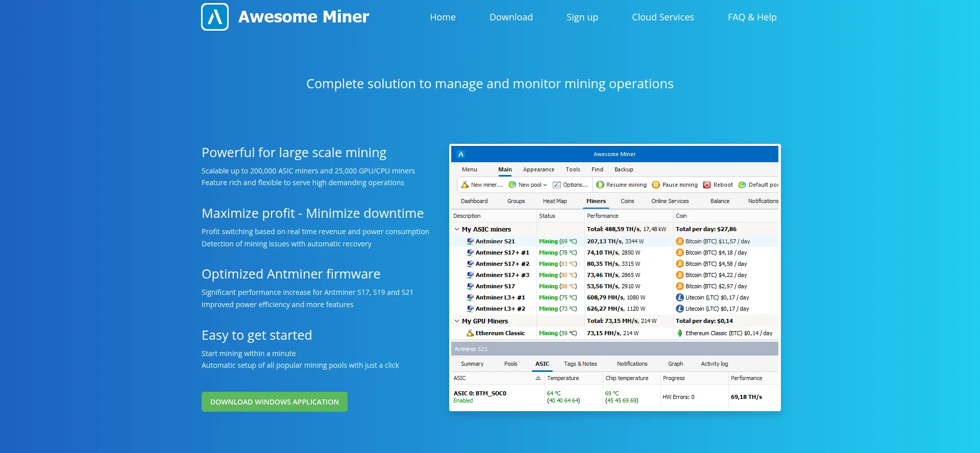Open the Tags & Notes tab
This screenshot has height=453, width=980.
point(580,364)
